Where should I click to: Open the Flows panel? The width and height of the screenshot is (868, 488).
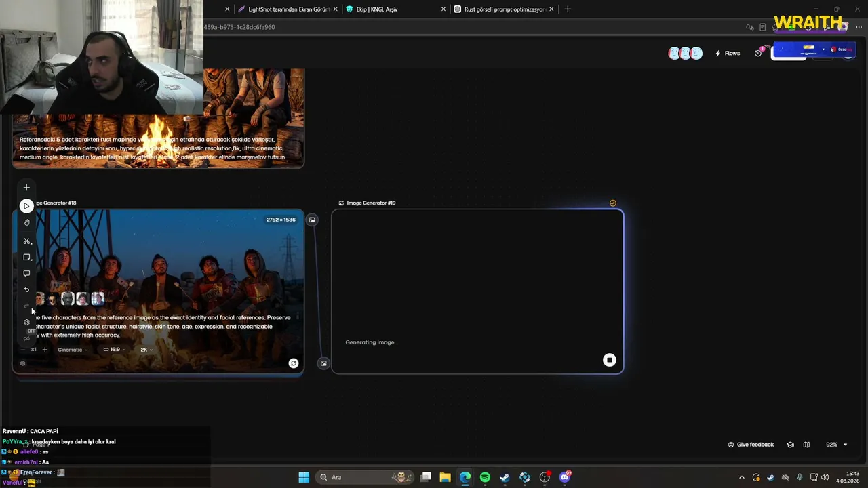(728, 53)
